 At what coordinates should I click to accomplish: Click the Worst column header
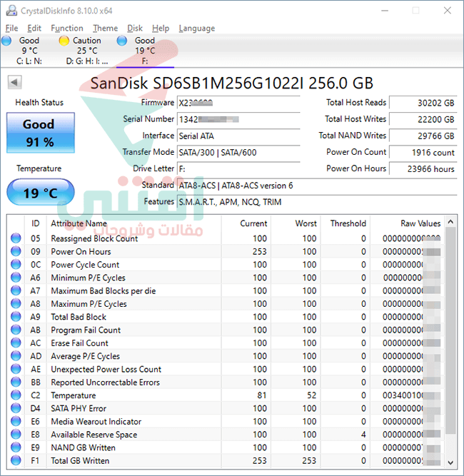[296, 223]
